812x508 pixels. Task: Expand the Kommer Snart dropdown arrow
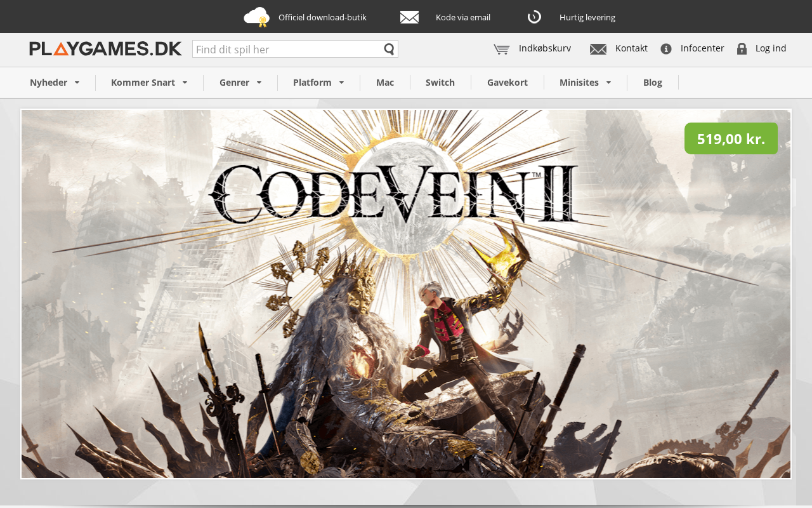pyautogui.click(x=185, y=83)
